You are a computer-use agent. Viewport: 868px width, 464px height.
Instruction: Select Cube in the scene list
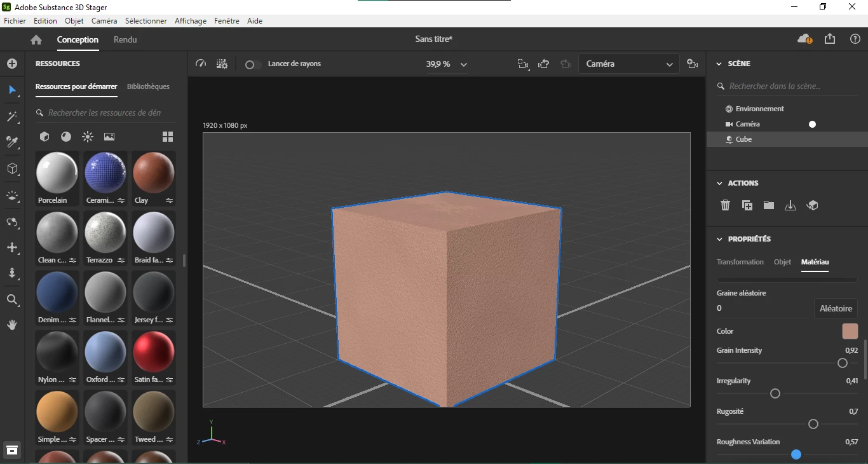click(787, 139)
